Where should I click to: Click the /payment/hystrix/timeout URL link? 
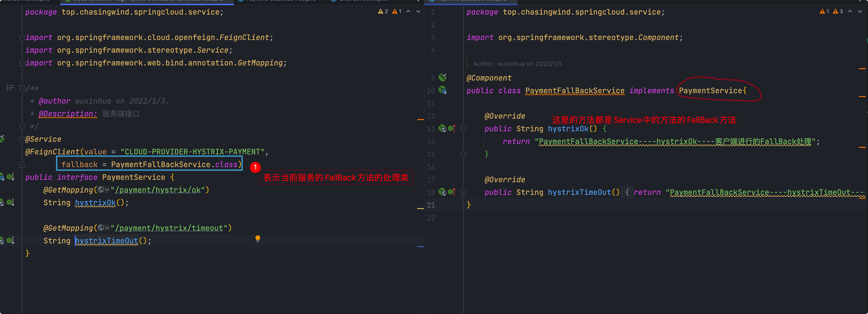(x=169, y=228)
